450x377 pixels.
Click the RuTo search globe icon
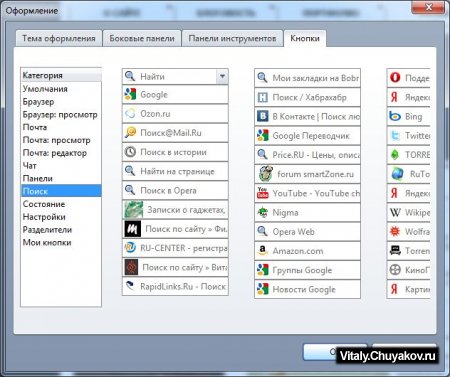(397, 174)
